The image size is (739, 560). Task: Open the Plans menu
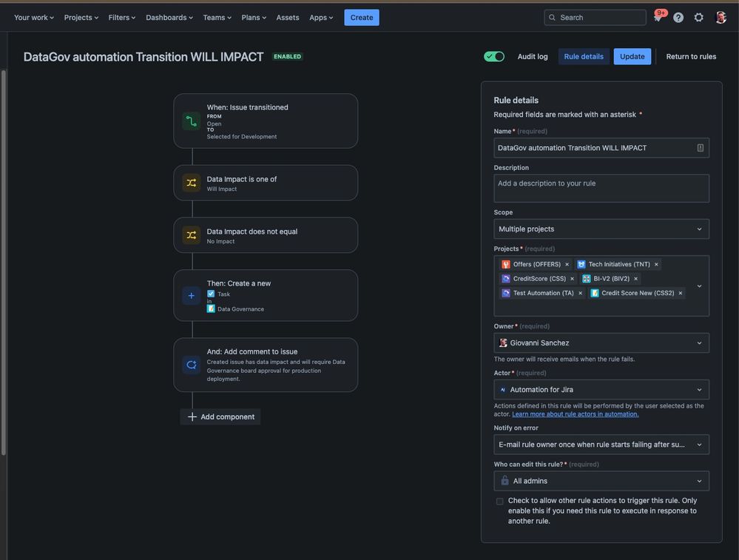coord(254,18)
